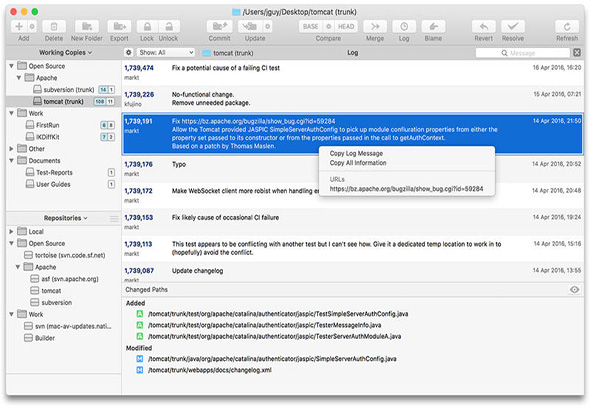Choose Copy All Information menu entry
The height and width of the screenshot is (411, 590).
point(358,163)
